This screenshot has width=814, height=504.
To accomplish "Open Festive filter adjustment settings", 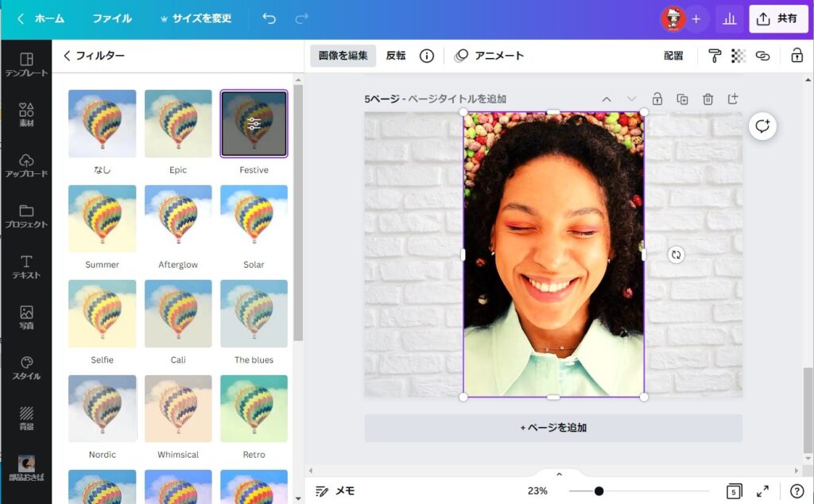I will [x=254, y=123].
